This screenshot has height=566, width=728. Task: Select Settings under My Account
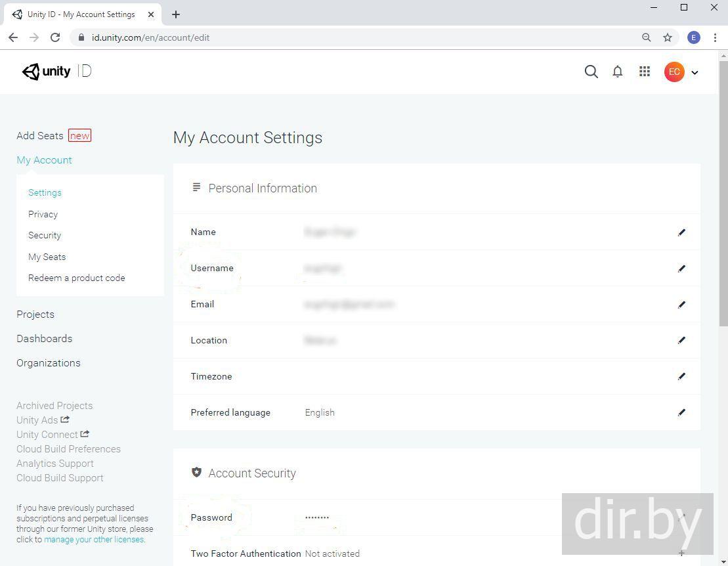[45, 192]
